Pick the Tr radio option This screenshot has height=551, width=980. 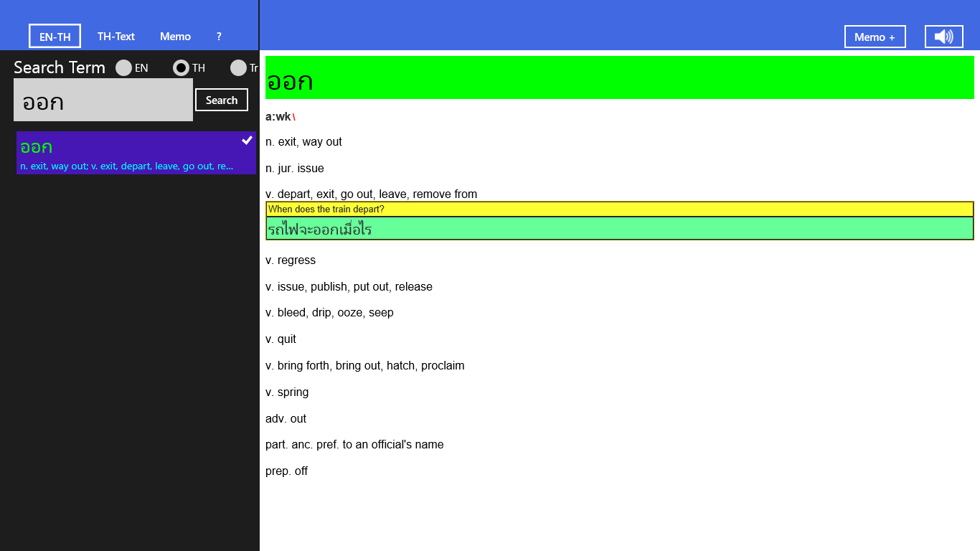point(238,68)
